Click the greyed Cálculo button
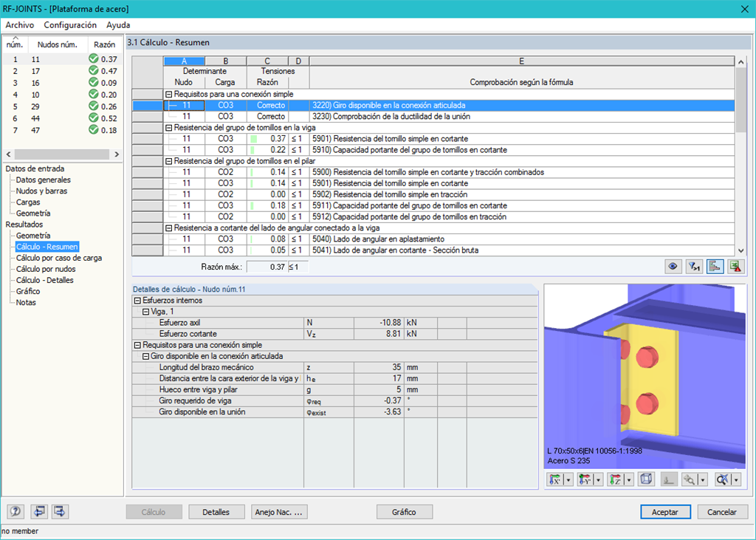The image size is (756, 540). coord(154,512)
